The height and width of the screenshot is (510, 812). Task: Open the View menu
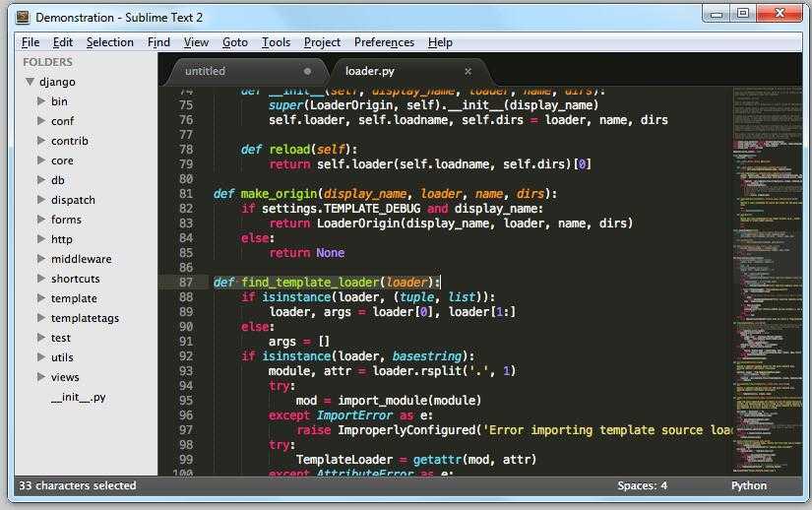[196, 42]
